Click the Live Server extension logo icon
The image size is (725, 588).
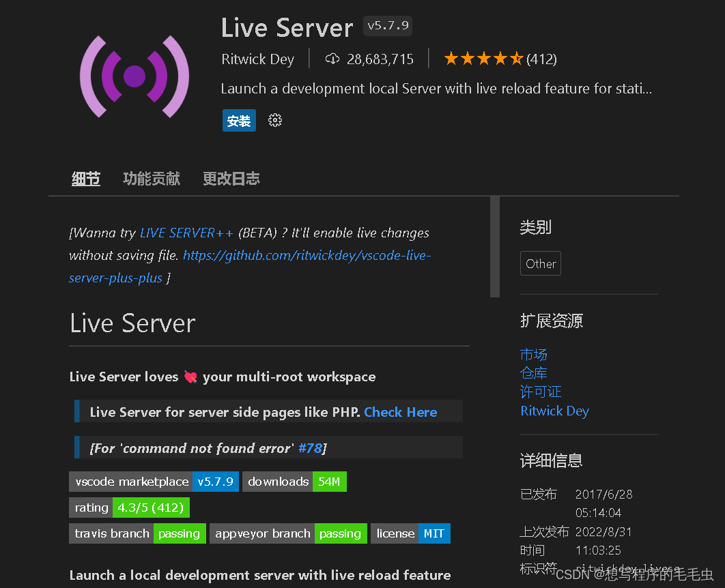pos(134,76)
